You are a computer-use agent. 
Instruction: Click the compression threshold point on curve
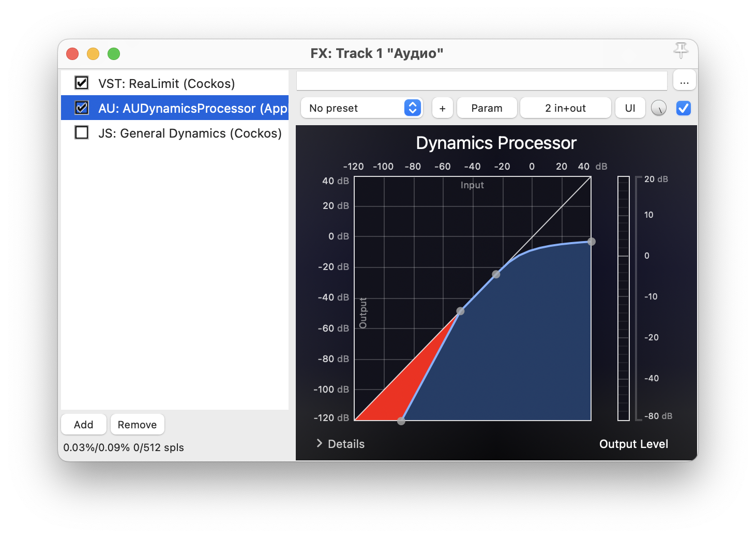496,274
